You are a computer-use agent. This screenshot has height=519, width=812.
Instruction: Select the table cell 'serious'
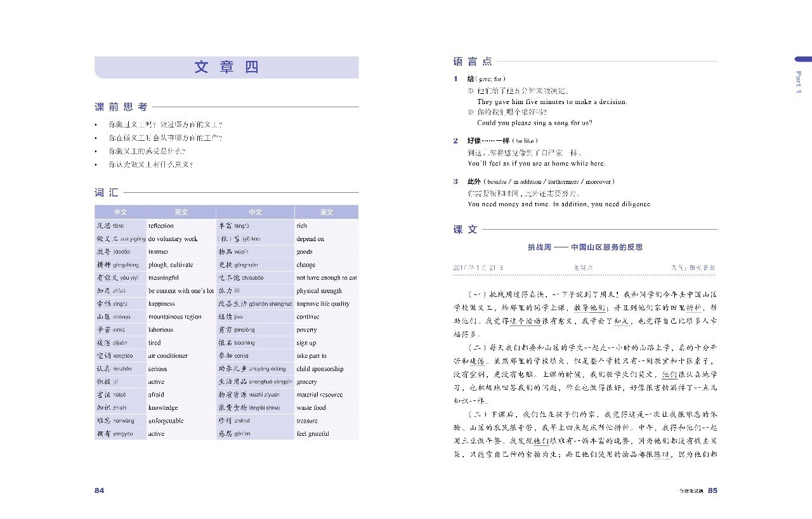click(x=181, y=369)
